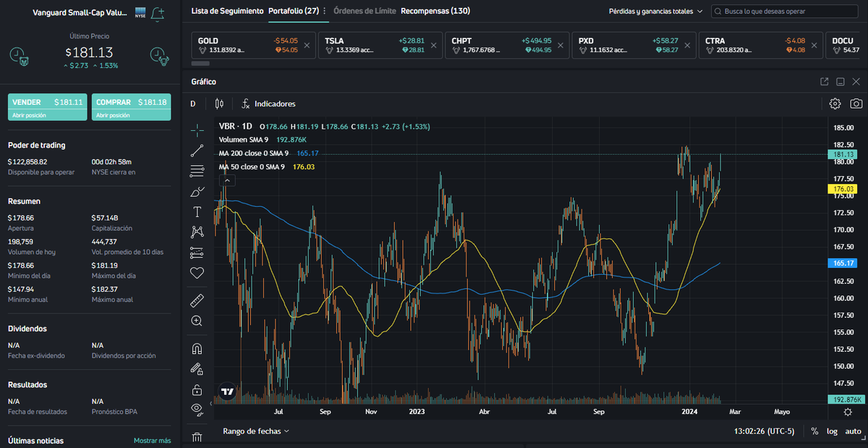868x448 pixels.
Task: Select the zoom in magnifier tool
Action: click(x=197, y=320)
